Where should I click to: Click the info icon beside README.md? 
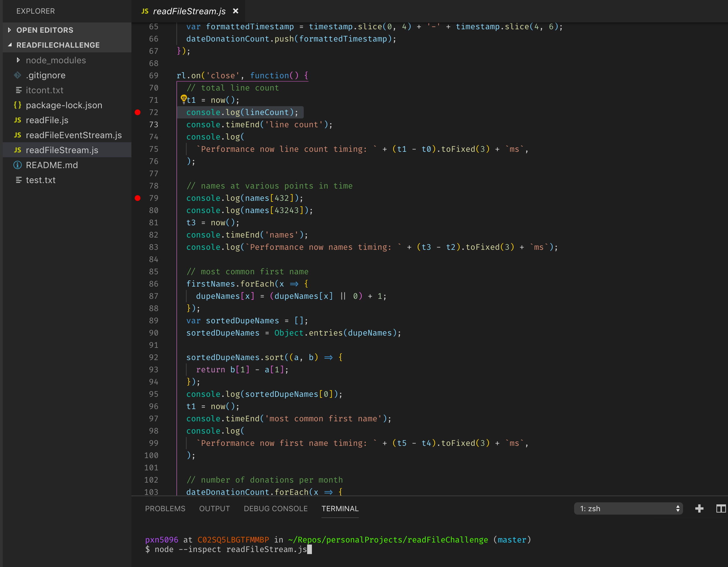pos(17,165)
